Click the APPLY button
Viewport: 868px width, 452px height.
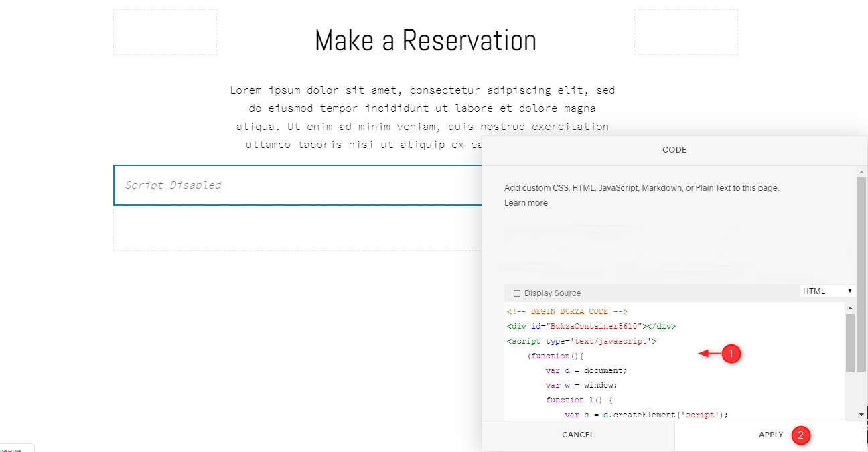(770, 435)
